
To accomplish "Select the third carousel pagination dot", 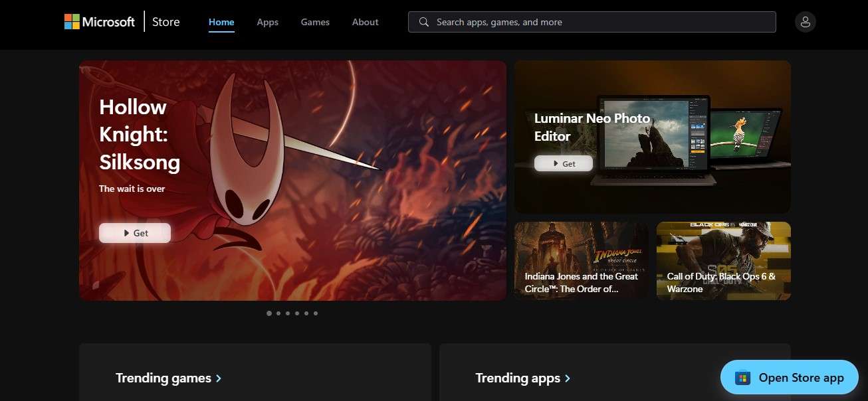I will [x=288, y=313].
